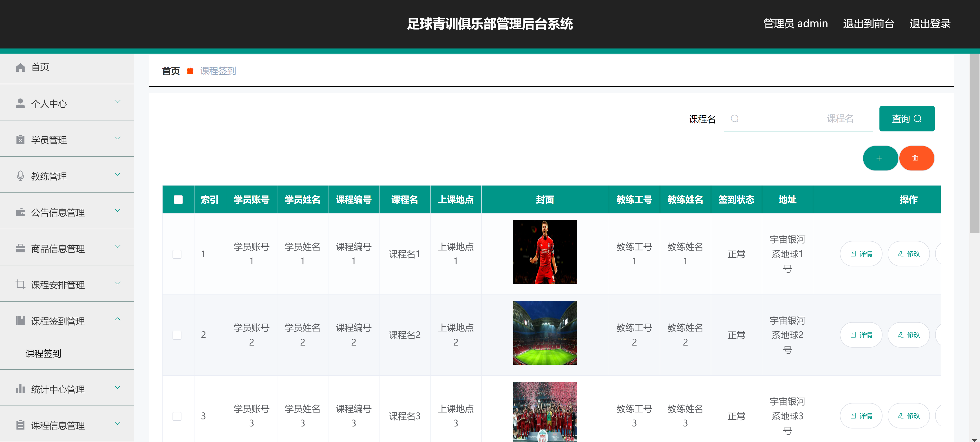Check the checkbox for row 1

(177, 254)
